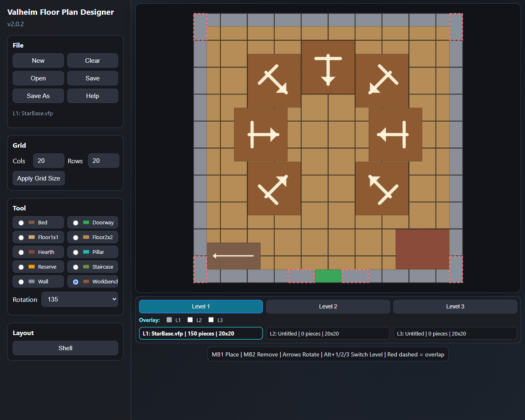Click the Cols input field
This screenshot has height=420, width=525.
pos(49,161)
